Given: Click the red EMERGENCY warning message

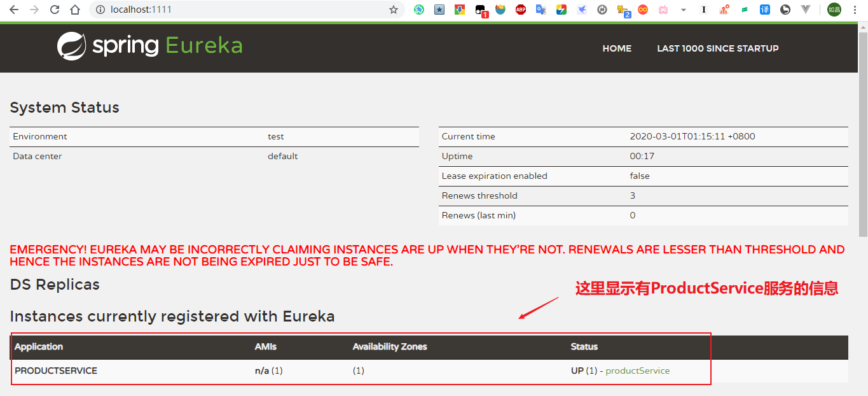Looking at the screenshot, I should [x=427, y=255].
